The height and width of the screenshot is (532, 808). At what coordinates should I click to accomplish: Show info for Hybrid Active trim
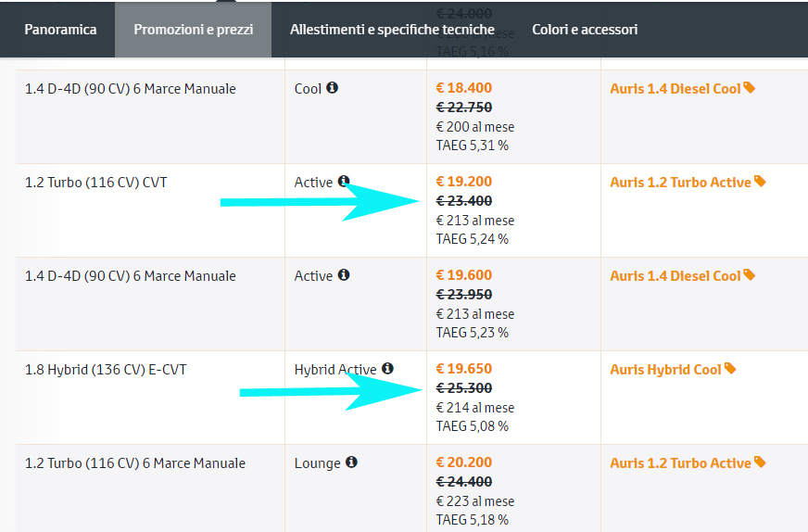(x=387, y=369)
